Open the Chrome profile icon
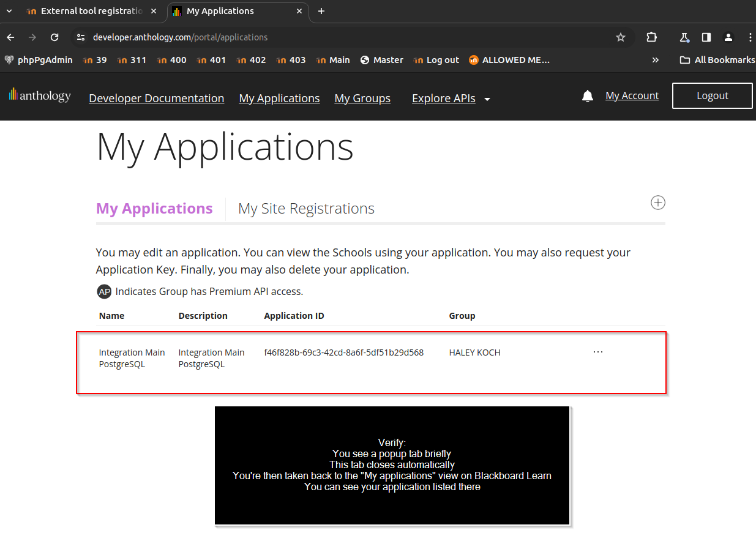The height and width of the screenshot is (552, 756). coord(728,37)
